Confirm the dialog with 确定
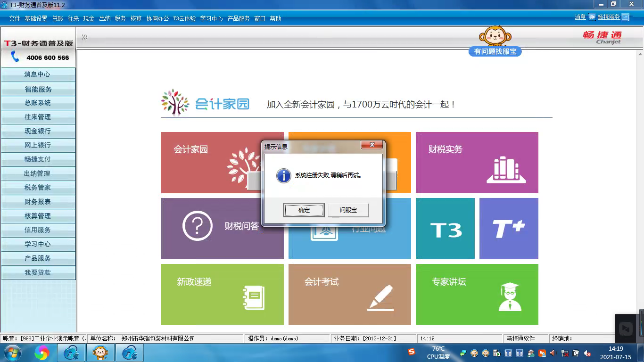 (304, 210)
